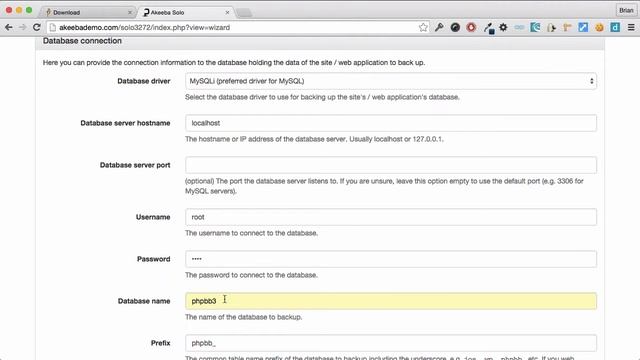Click the hostname or IP address help text
This screenshot has height=360, width=640.
pos(314,139)
